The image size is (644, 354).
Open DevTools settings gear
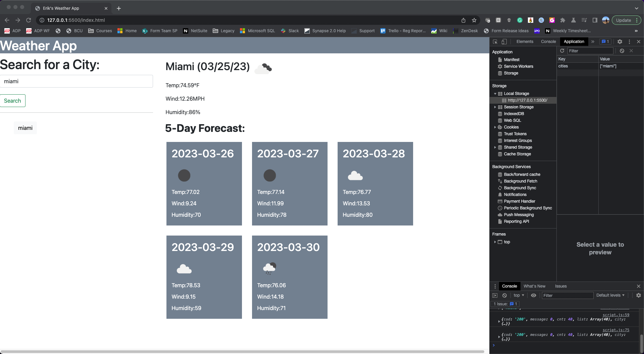coord(620,42)
